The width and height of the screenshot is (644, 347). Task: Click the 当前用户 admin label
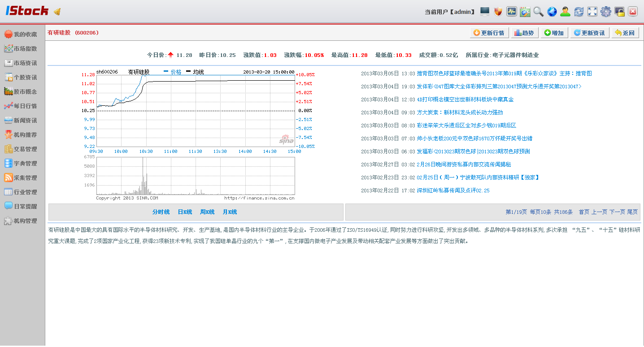(450, 12)
